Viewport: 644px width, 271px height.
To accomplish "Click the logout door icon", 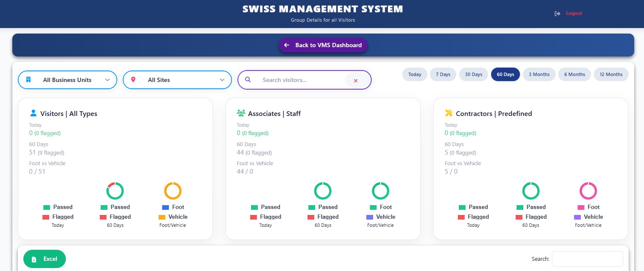I will 557,14.
